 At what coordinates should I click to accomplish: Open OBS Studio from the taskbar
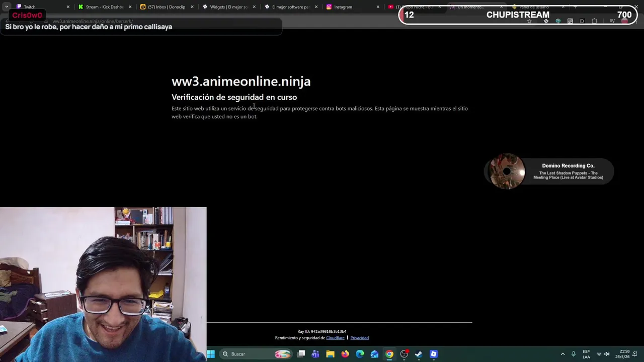tap(404, 354)
